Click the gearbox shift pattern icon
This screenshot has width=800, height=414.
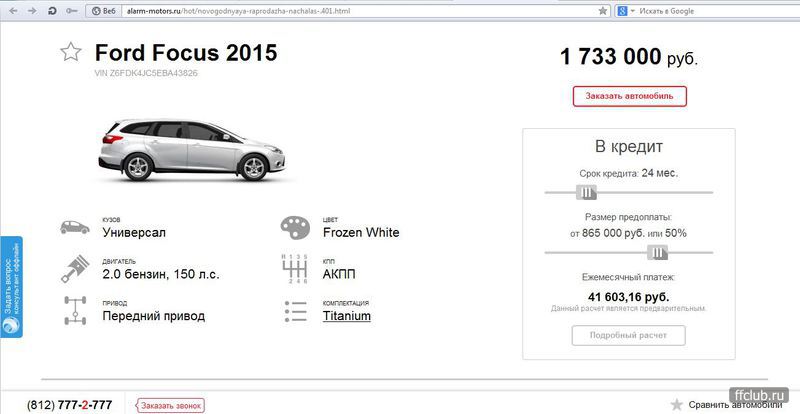coord(295,269)
